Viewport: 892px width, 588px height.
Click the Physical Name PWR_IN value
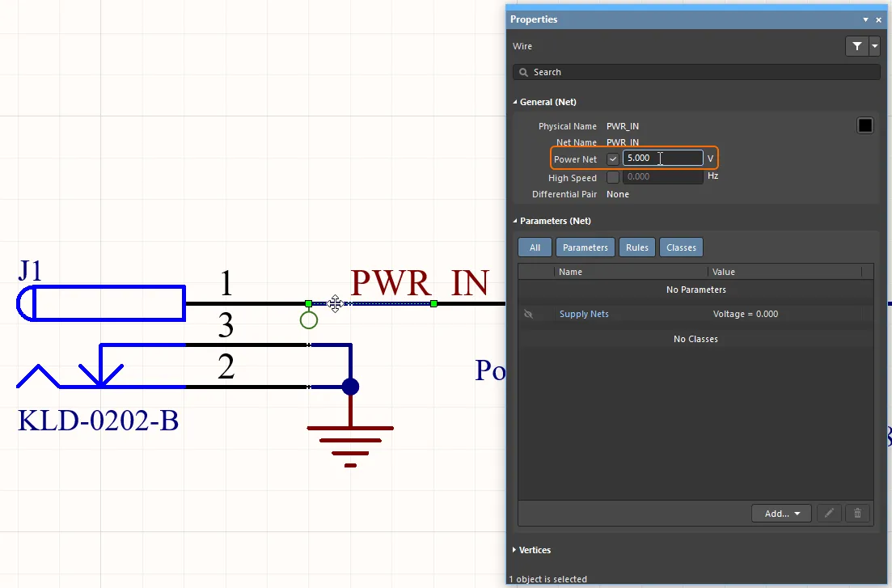pyautogui.click(x=623, y=126)
